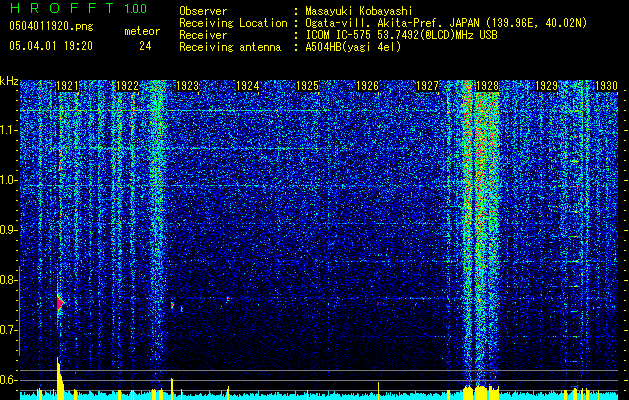Click the 1927 time marker
Viewport: 629px width, 400px height.
(x=427, y=86)
